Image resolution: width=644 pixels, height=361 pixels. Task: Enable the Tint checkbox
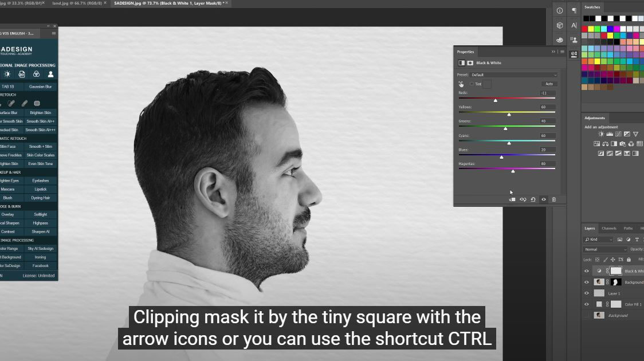tap(472, 84)
